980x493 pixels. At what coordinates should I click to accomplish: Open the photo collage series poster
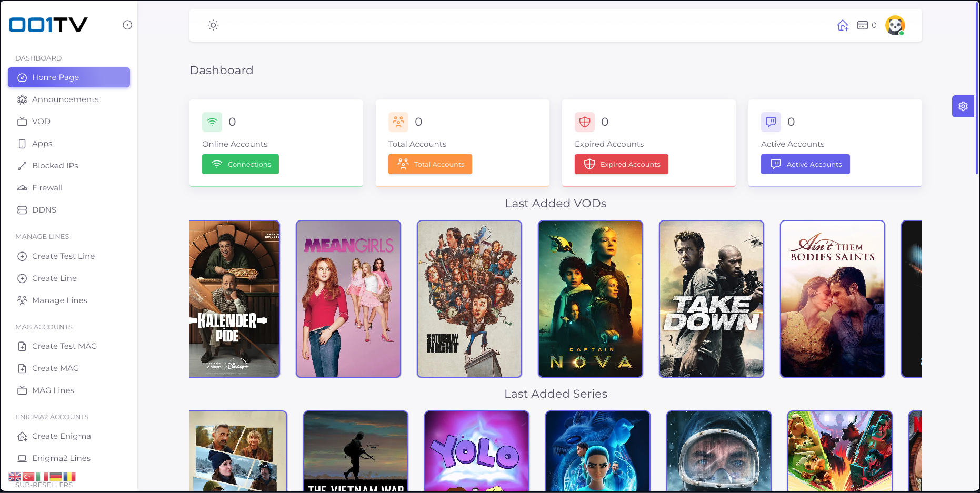pyautogui.click(x=238, y=451)
